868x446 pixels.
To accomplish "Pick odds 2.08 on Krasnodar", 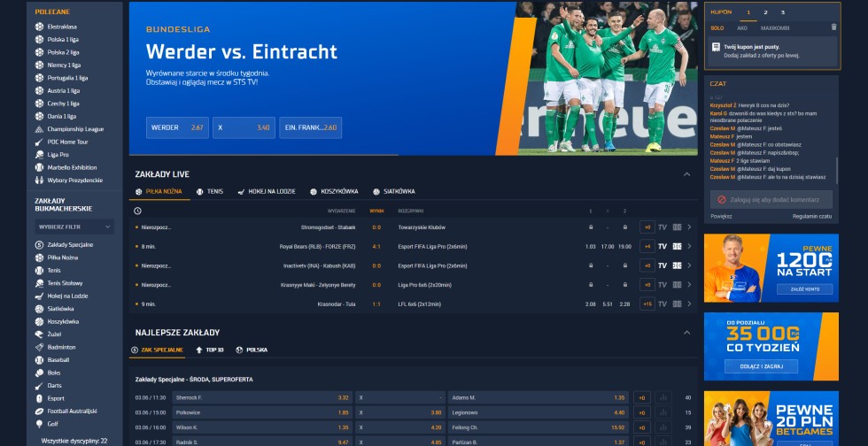I will [x=590, y=304].
